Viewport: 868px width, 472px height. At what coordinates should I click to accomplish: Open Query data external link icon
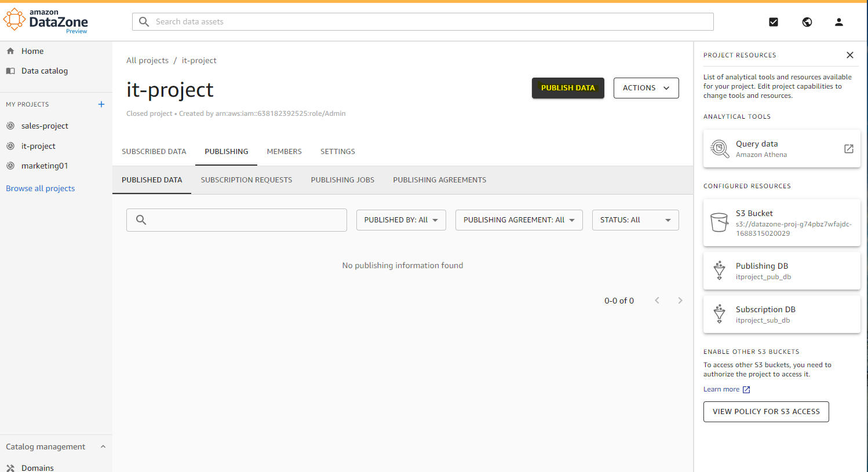coord(849,149)
